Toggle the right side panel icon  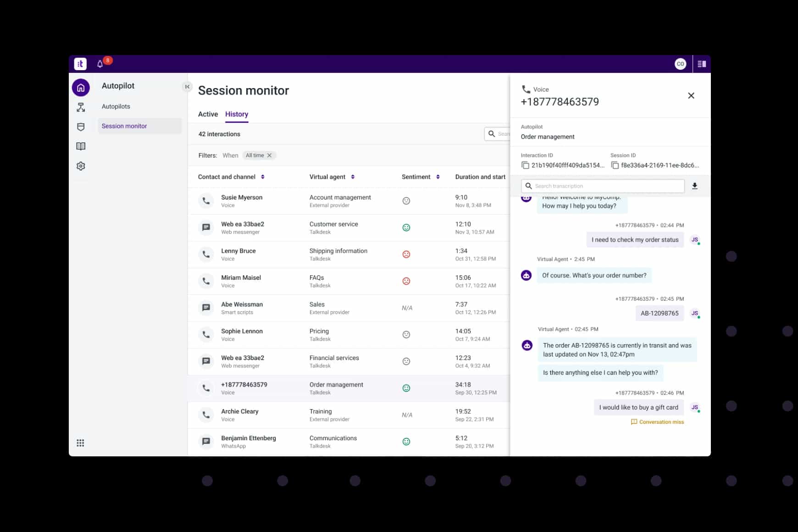pyautogui.click(x=701, y=64)
